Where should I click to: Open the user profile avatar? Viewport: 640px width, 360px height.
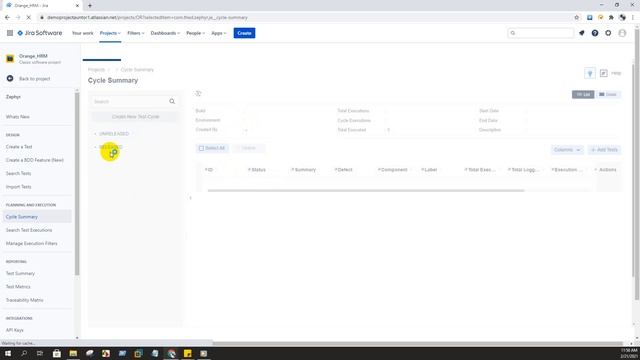pyautogui.click(x=622, y=33)
